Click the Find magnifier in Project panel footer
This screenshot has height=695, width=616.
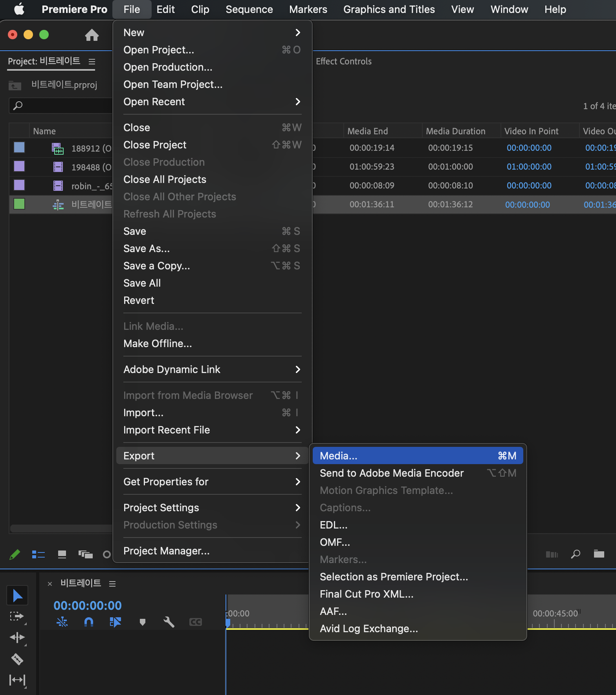click(x=576, y=554)
